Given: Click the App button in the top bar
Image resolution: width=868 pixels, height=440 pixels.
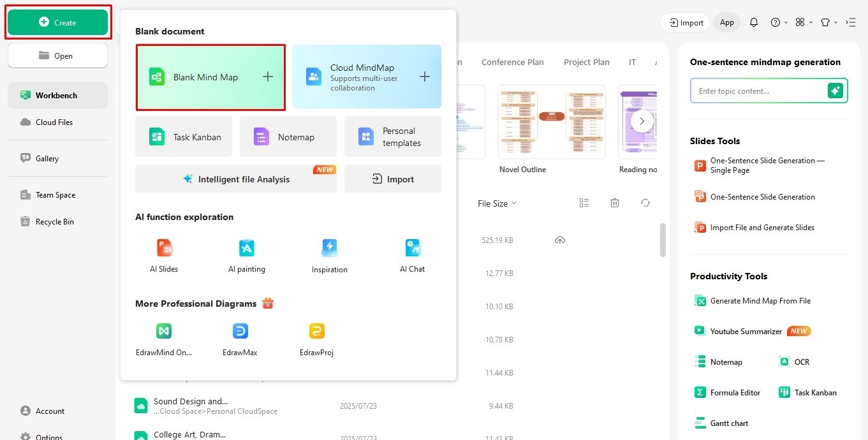Looking at the screenshot, I should [x=727, y=22].
